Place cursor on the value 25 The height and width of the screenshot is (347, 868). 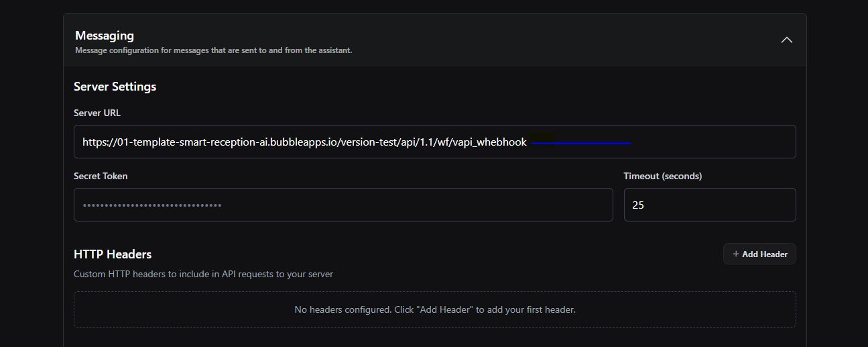tap(638, 205)
